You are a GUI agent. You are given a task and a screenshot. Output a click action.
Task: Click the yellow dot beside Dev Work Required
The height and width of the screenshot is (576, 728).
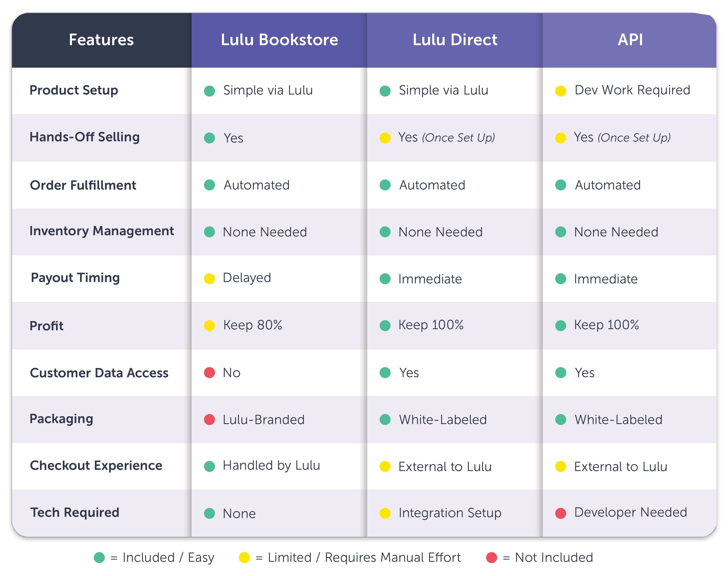[x=560, y=91]
